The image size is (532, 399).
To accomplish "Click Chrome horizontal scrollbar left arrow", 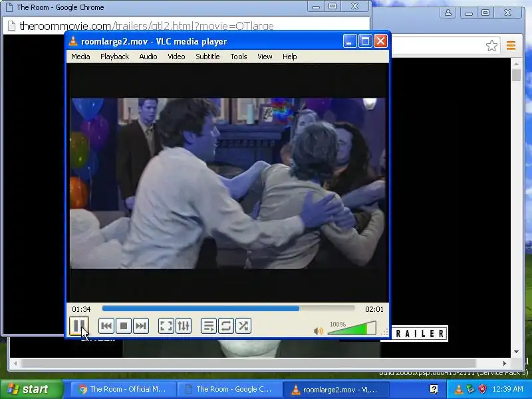I will tap(15, 363).
